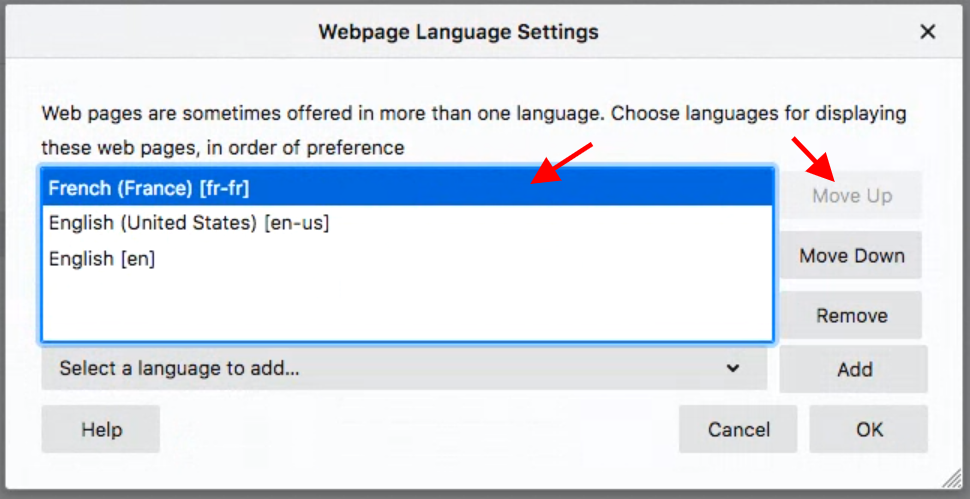This screenshot has height=499, width=970.
Task: Confirm settings with the OK button
Action: pos(869,429)
